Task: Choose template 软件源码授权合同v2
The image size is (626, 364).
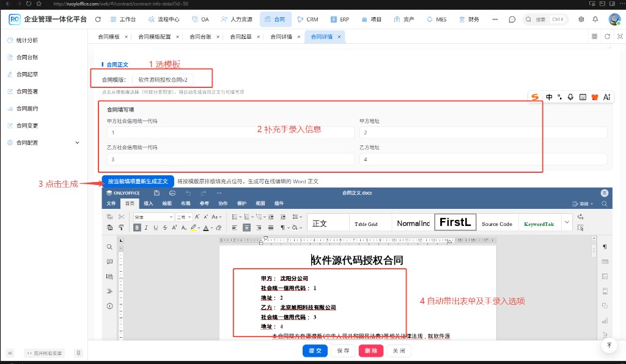Action: tap(163, 80)
